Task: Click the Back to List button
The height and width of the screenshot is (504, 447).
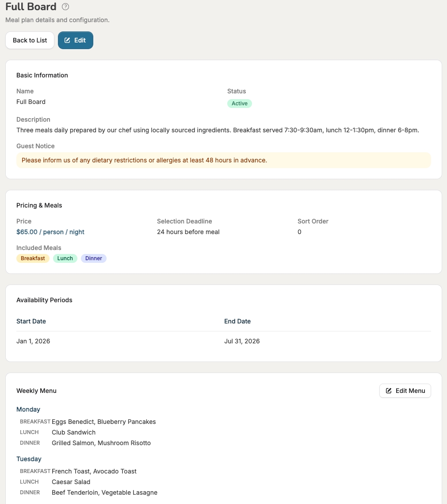Action: (30, 40)
